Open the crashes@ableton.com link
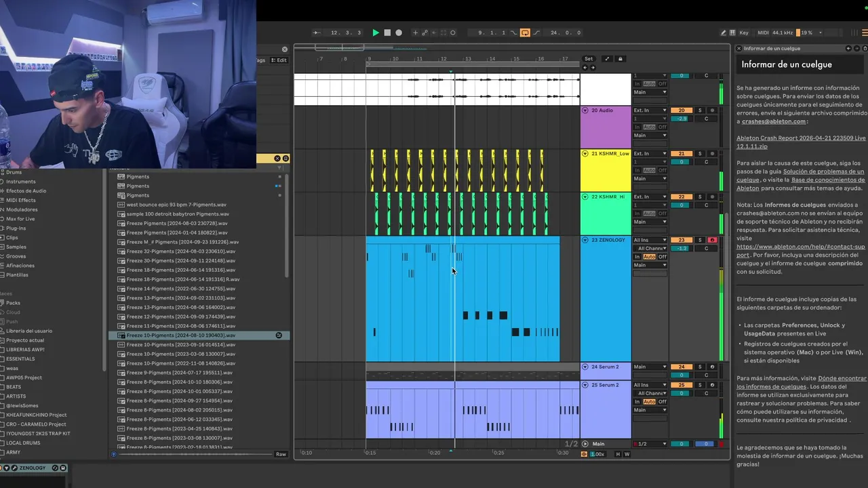 774,121
